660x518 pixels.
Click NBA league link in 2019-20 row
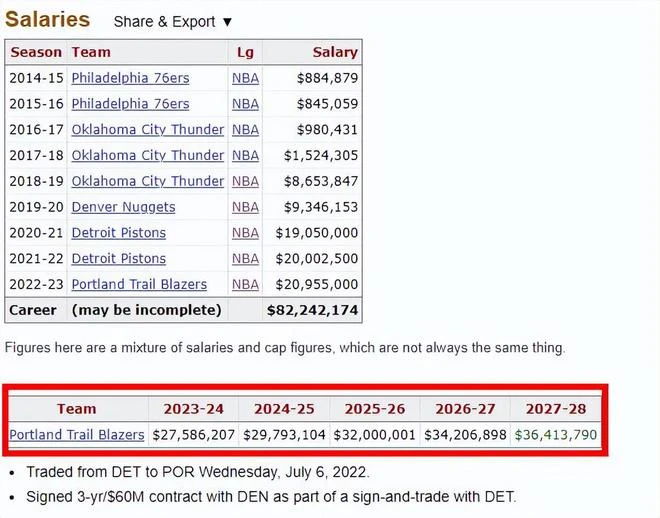click(245, 207)
